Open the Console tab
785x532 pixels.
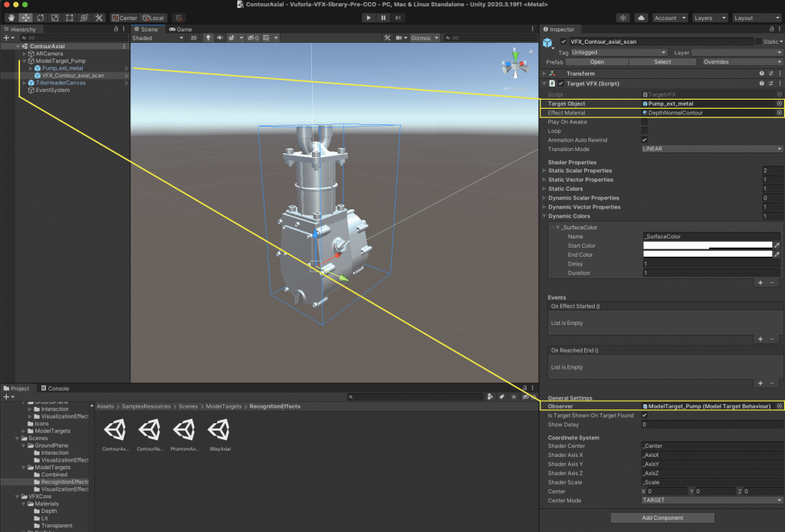55,388
